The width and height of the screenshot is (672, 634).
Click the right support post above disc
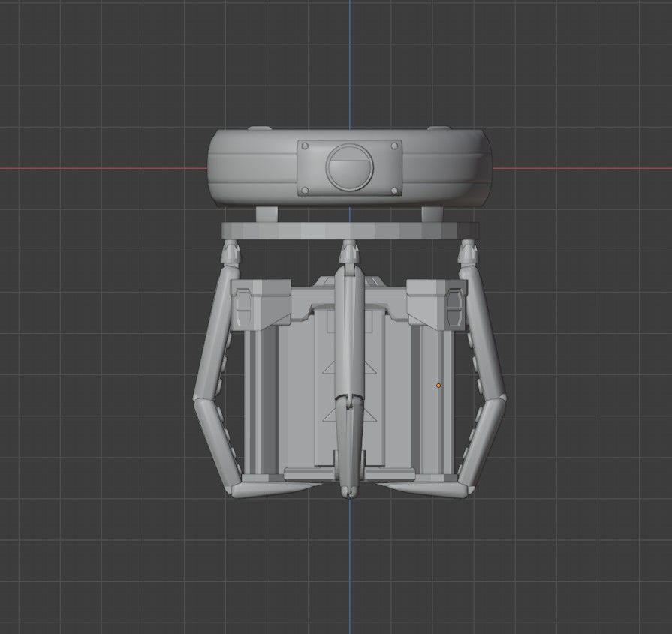tap(432, 214)
